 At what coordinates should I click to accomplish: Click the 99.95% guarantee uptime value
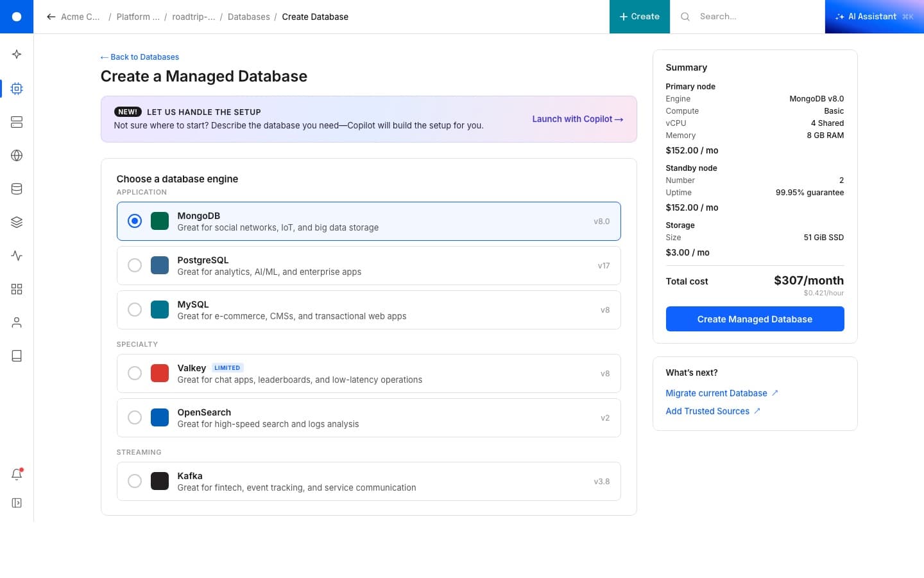coord(810,193)
